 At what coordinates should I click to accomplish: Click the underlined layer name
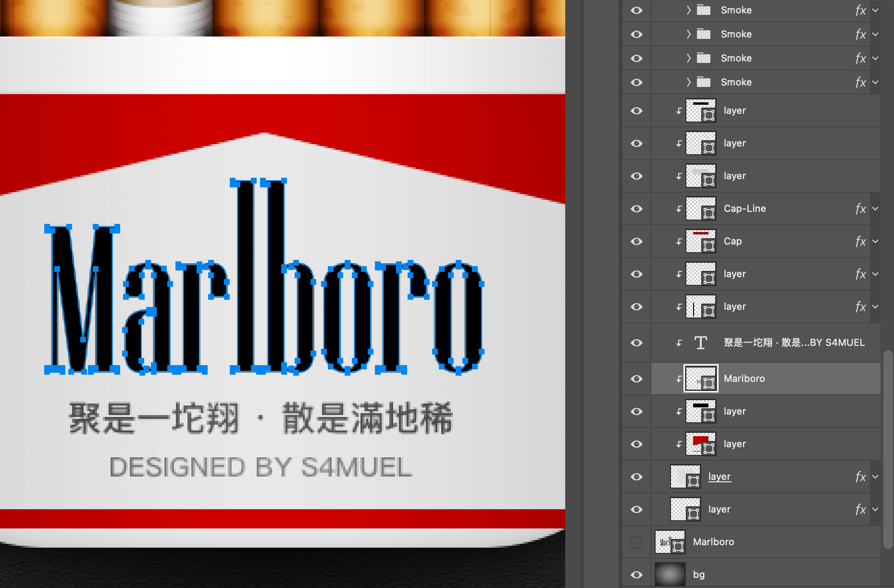point(719,477)
